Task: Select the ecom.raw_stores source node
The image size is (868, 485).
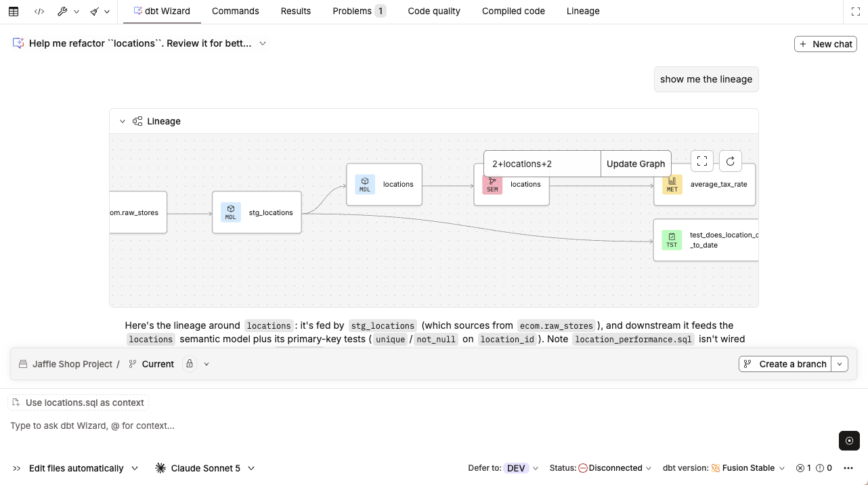Action: (x=138, y=212)
